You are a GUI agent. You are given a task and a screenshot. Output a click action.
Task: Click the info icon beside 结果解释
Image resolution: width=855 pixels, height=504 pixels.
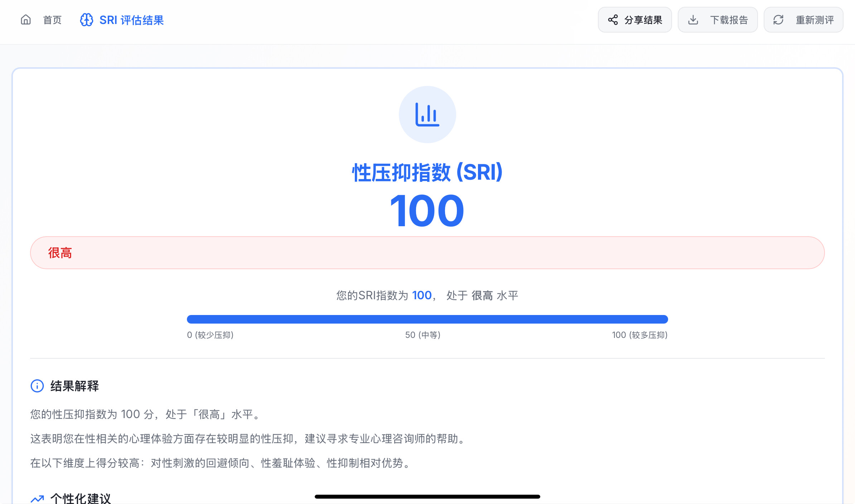37,386
